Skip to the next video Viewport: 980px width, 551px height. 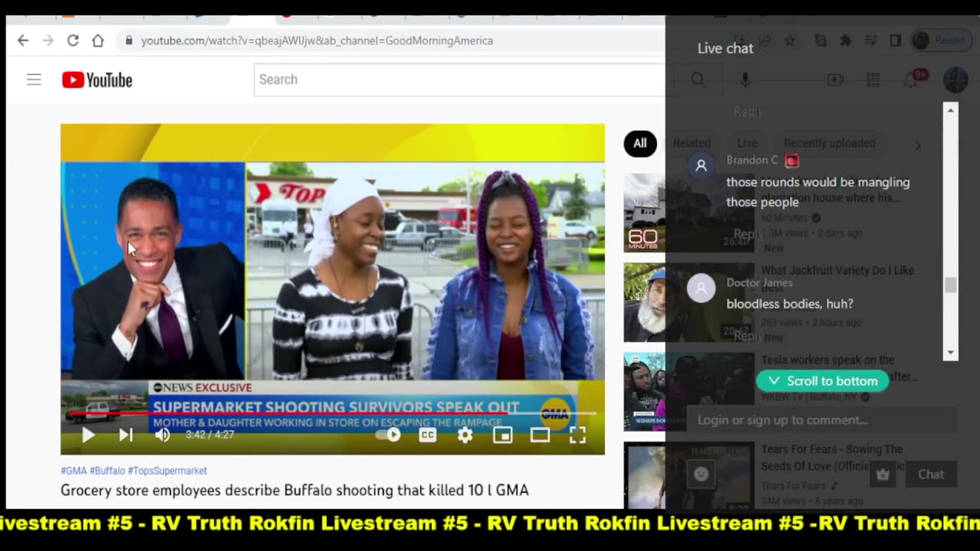tap(126, 435)
